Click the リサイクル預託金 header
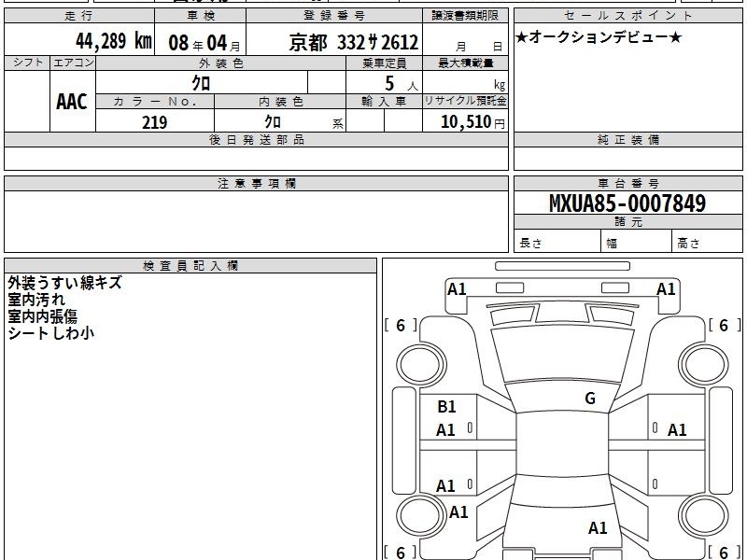Image resolution: width=747 pixels, height=560 pixels. coord(465,101)
